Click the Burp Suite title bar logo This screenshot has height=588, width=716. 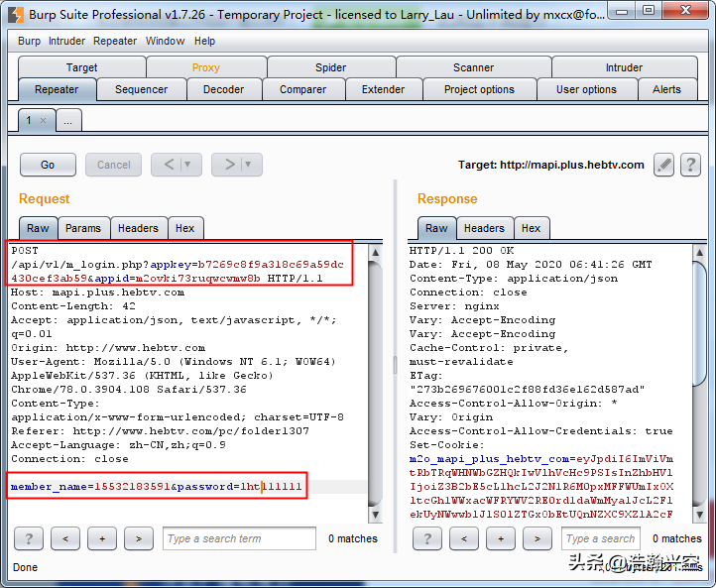pyautogui.click(x=17, y=14)
